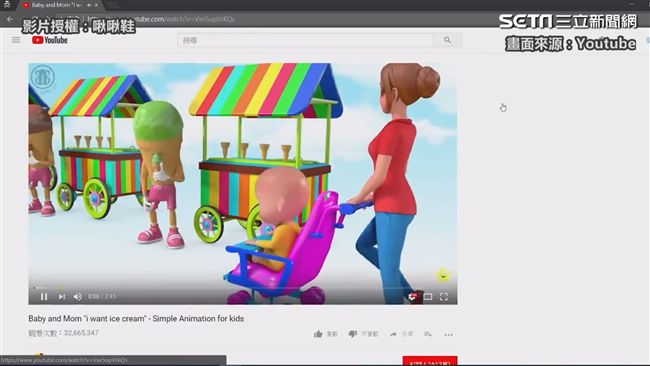The height and width of the screenshot is (366, 650).
Task: Open video settings gear icon
Action: point(412,296)
